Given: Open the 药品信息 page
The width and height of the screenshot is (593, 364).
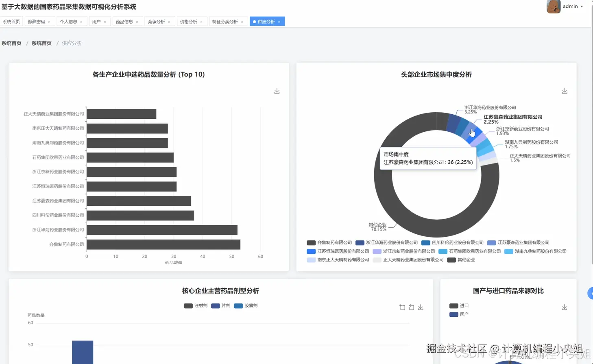Looking at the screenshot, I should [x=125, y=21].
